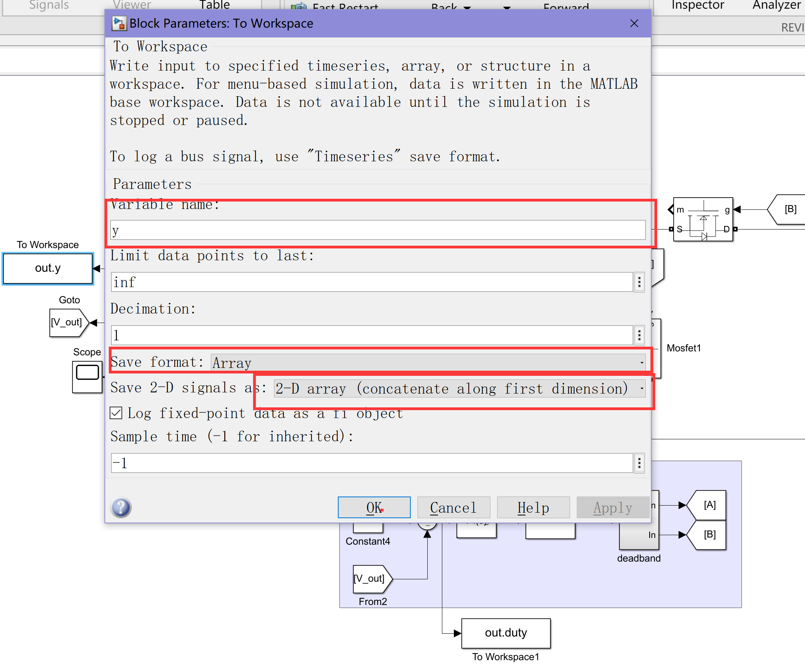The width and height of the screenshot is (805, 672).
Task: Open the Save format dropdown
Action: 428,362
